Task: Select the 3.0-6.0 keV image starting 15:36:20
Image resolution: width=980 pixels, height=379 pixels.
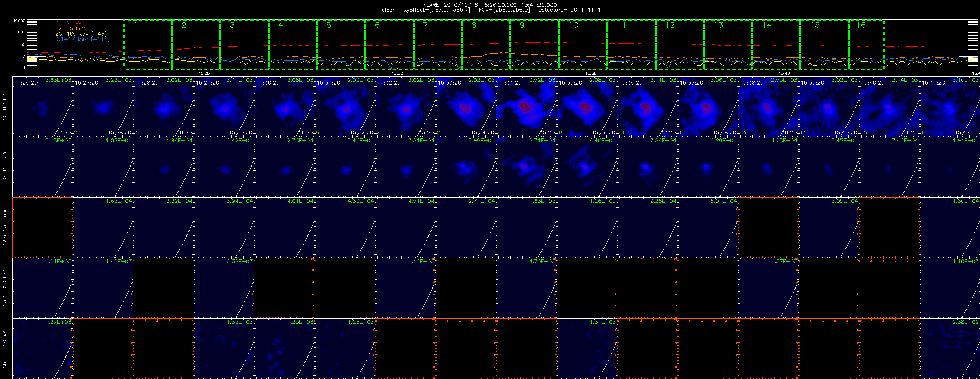Action: [x=647, y=106]
